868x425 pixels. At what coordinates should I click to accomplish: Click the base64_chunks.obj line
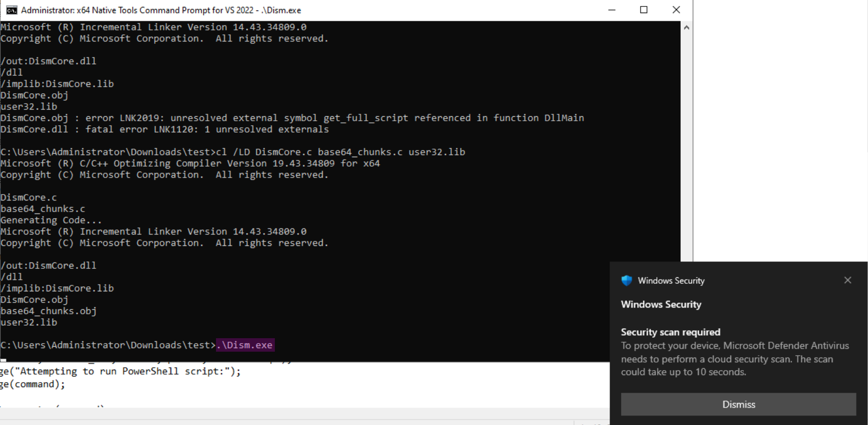pyautogui.click(x=48, y=311)
